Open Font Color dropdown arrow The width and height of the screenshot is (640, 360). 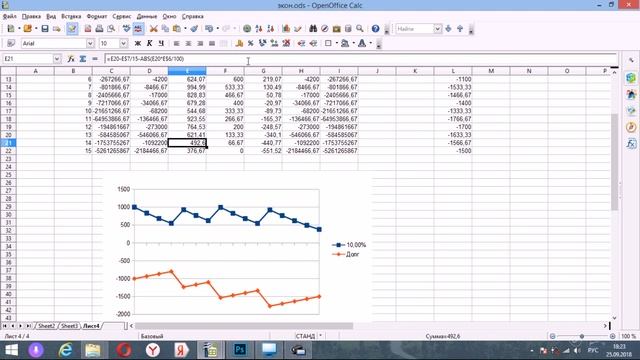click(371, 43)
